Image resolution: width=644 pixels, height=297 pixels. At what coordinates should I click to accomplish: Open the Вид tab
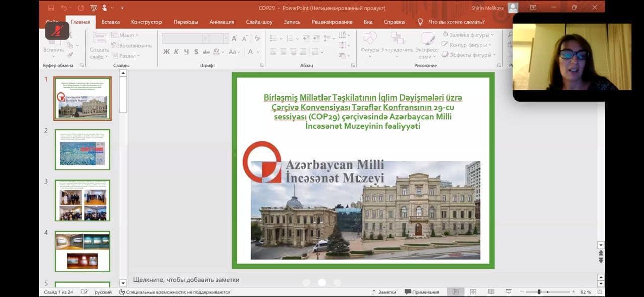tap(368, 22)
